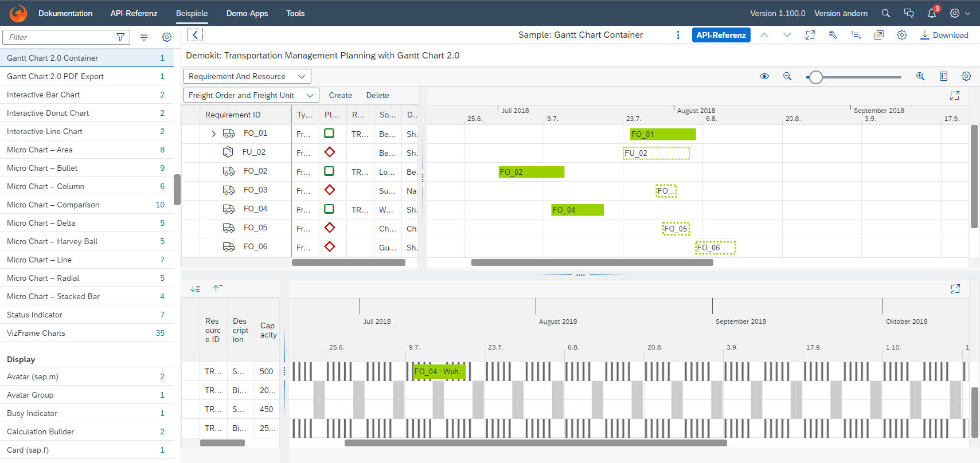
Task: Click the red diamond status of FO_03
Action: click(x=329, y=190)
